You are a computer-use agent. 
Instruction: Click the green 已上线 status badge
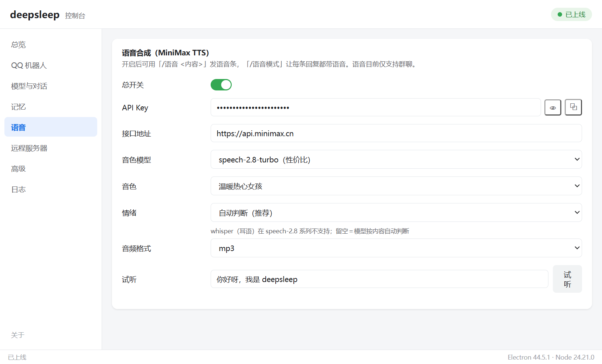(x=571, y=14)
